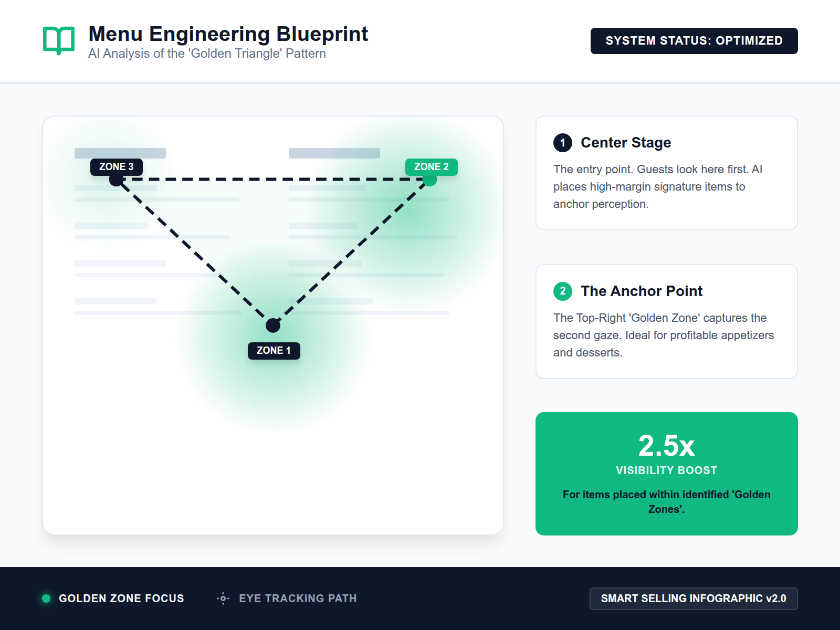The image size is (840, 630).
Task: Click the ZONE 3 label tag
Action: tap(117, 167)
